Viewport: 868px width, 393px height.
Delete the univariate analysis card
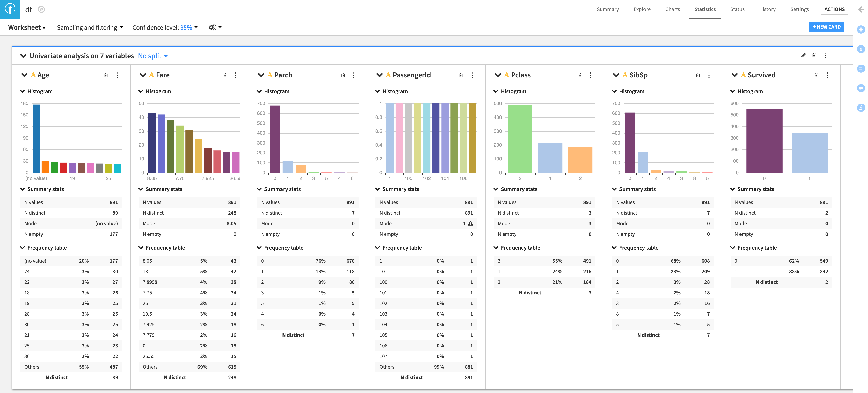(x=814, y=55)
